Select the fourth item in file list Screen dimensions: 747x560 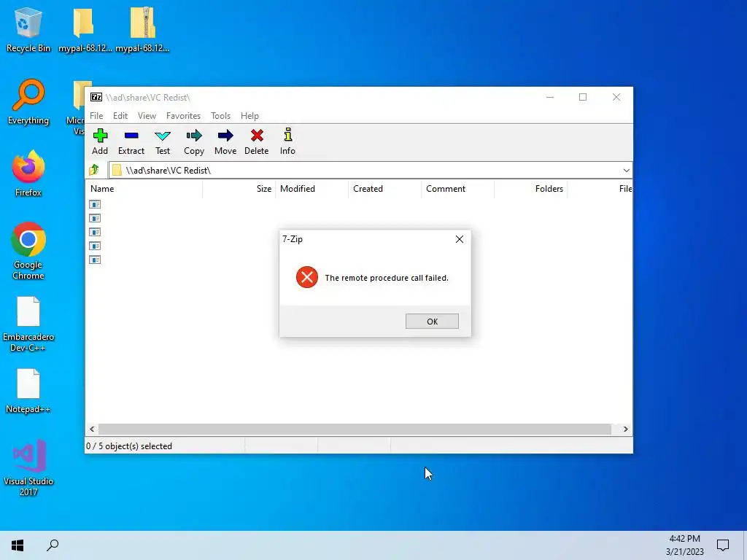tap(95, 246)
